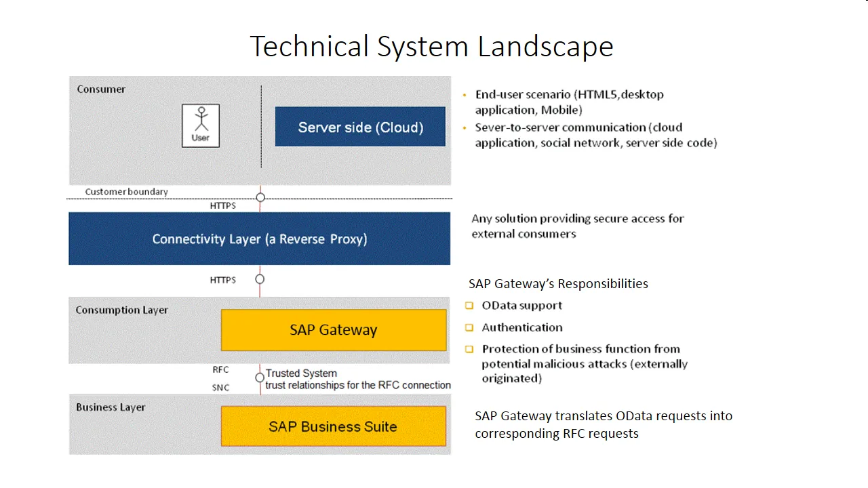The height and width of the screenshot is (488, 868).
Task: Click 'SAP Gateway translates OData requests' text
Action: 604,424
